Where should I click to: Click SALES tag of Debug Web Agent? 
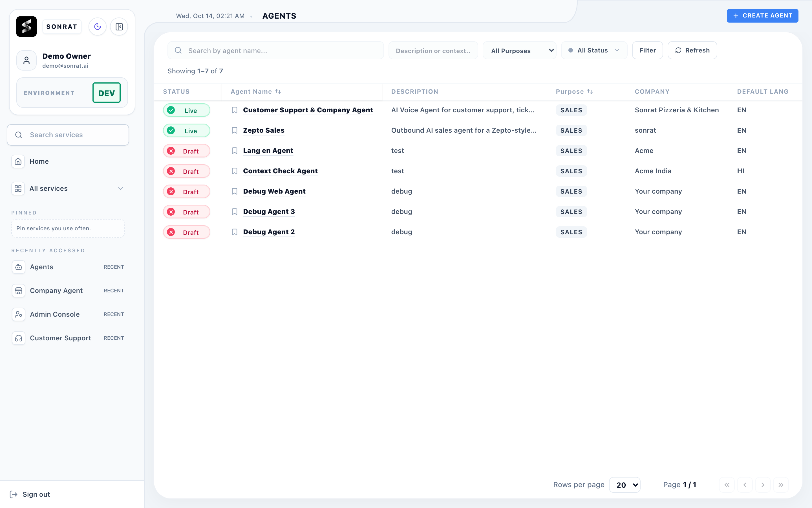[x=571, y=192]
